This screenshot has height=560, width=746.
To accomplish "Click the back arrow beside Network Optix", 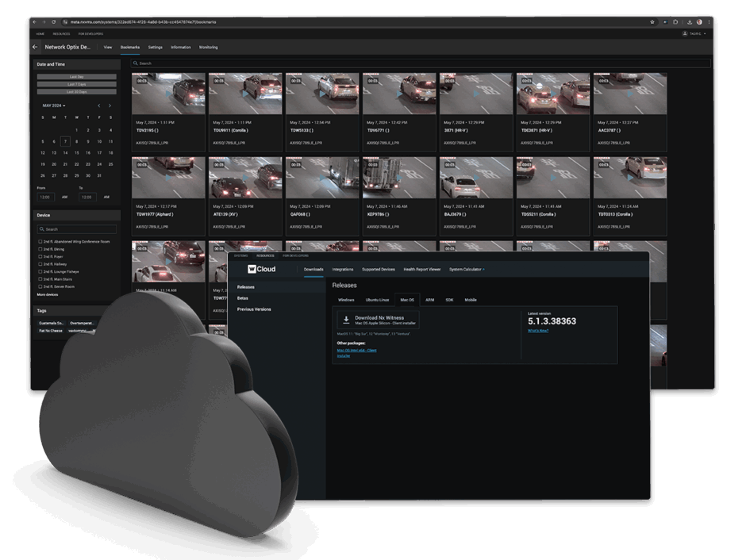I will click(35, 48).
